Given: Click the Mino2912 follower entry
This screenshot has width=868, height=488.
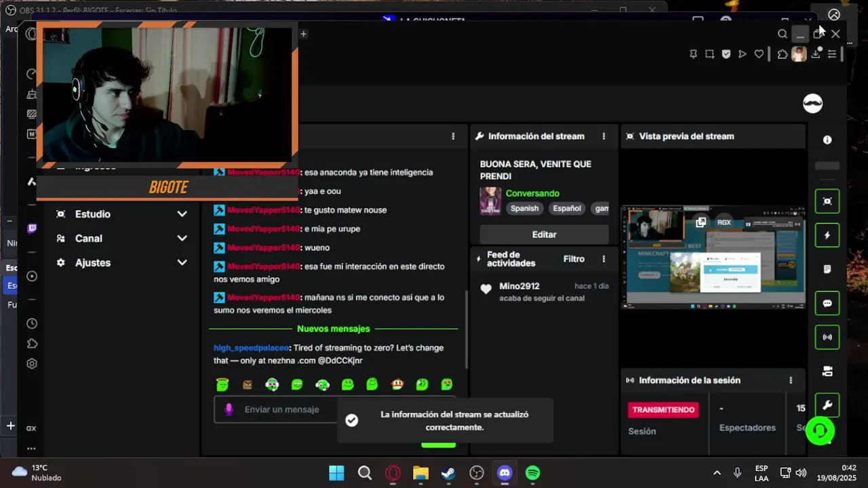Looking at the screenshot, I should tap(519, 286).
